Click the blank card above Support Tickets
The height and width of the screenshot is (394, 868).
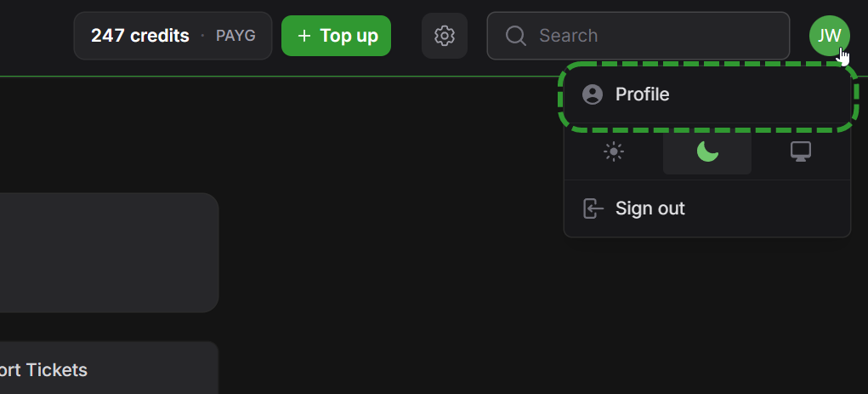coord(109,253)
